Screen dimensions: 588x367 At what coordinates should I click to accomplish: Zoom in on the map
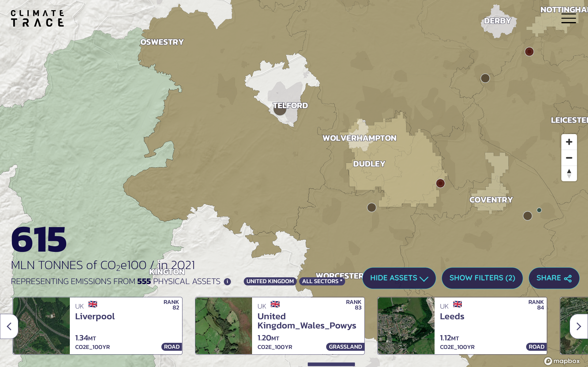[x=569, y=142]
